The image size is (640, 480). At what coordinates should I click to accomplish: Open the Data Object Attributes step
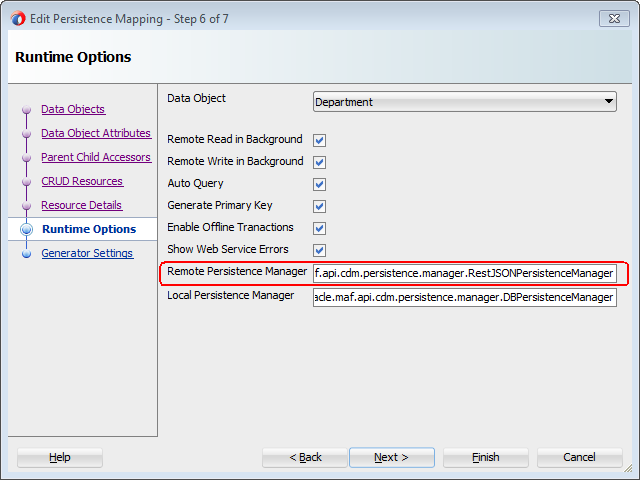[x=96, y=133]
